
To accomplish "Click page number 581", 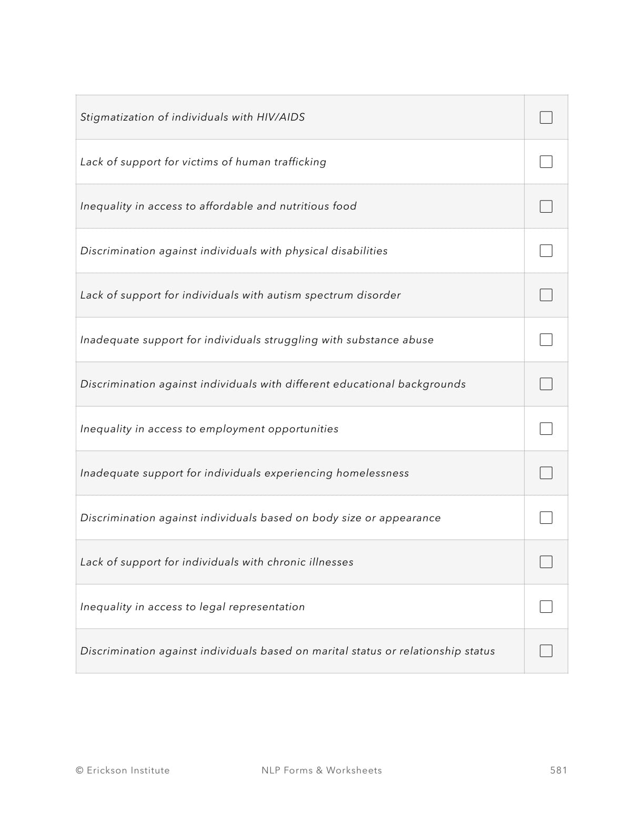I will [558, 770].
